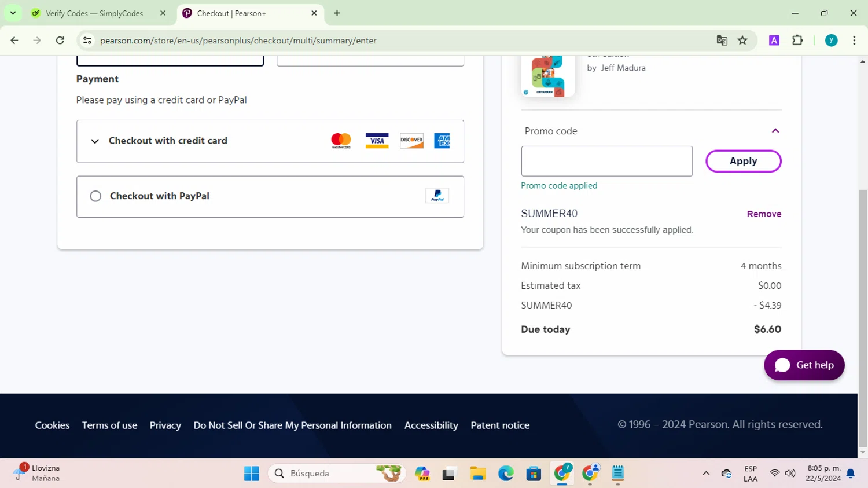Screen dimensions: 868x488
Task: Open the Cookies footer link
Action: coord(52,425)
